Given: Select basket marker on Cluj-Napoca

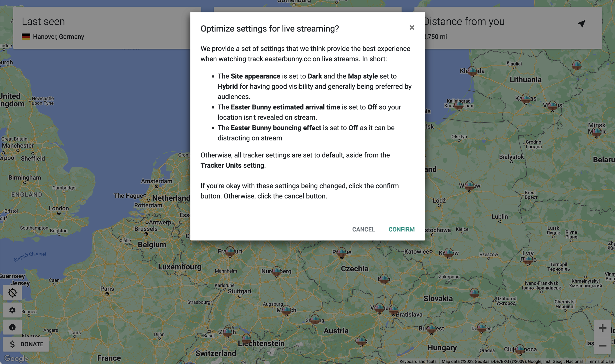Looking at the screenshot, I should pyautogui.click(x=520, y=349).
